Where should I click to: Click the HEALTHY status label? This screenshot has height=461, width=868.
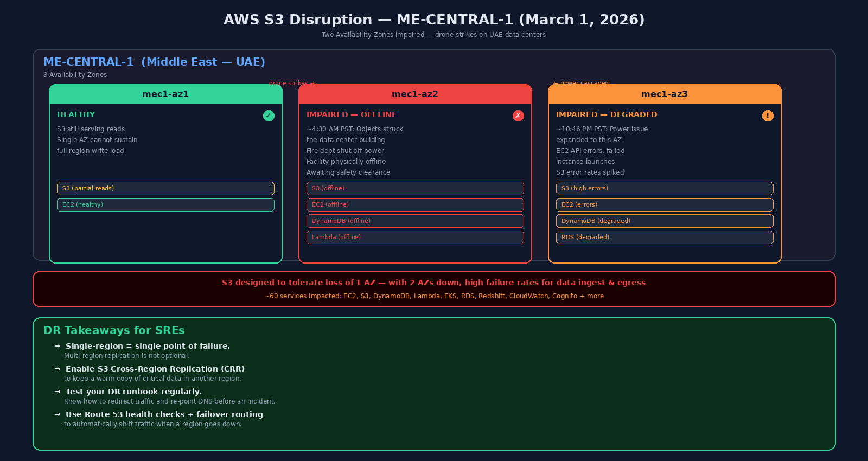(x=76, y=114)
